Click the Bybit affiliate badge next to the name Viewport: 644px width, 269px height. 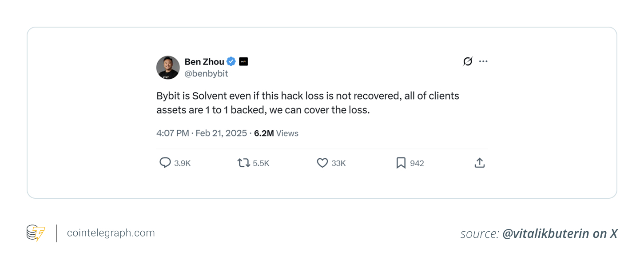point(243,61)
